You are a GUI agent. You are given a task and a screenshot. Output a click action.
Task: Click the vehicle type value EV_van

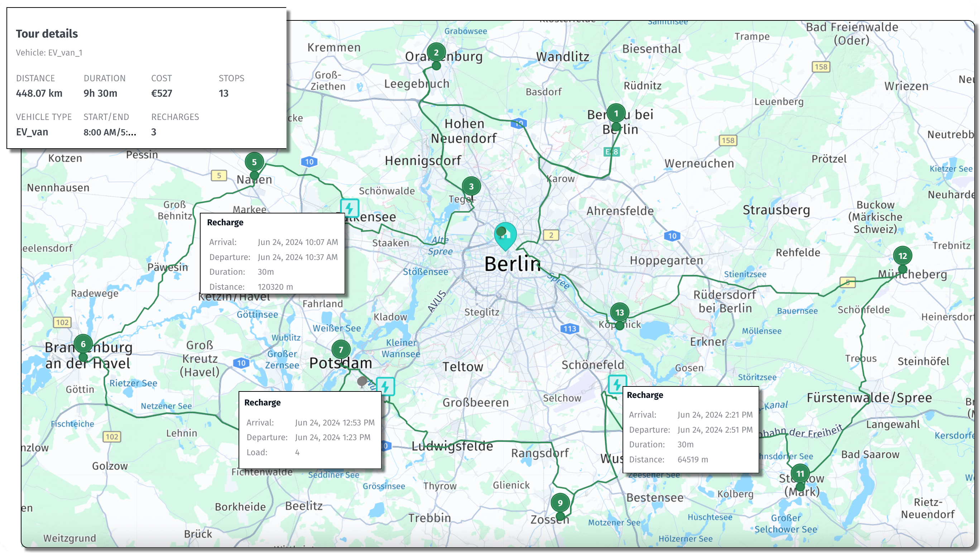point(32,132)
